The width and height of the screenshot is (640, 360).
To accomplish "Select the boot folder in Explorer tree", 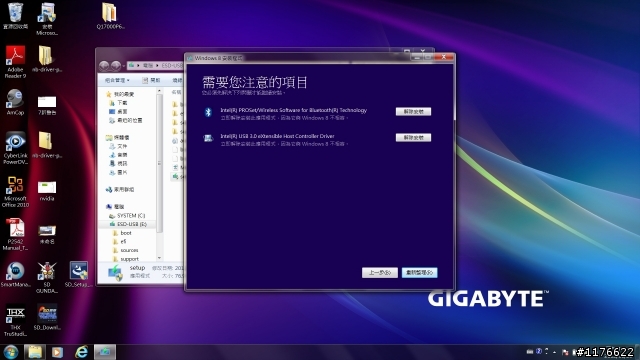I will click(x=122, y=233).
